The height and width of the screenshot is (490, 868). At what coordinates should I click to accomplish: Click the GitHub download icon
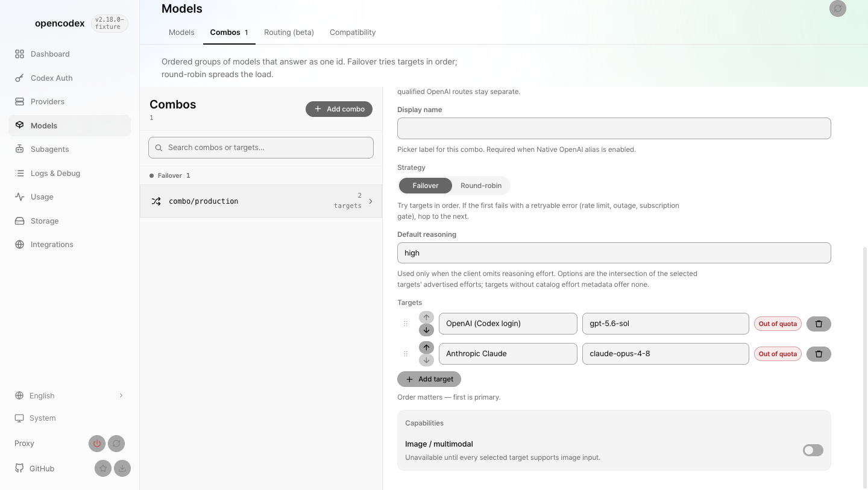click(x=122, y=468)
